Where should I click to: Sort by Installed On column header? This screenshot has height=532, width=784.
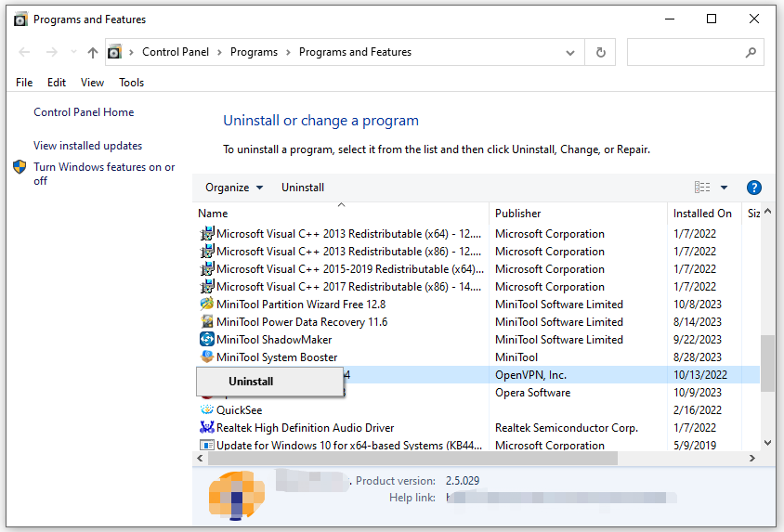[702, 214]
